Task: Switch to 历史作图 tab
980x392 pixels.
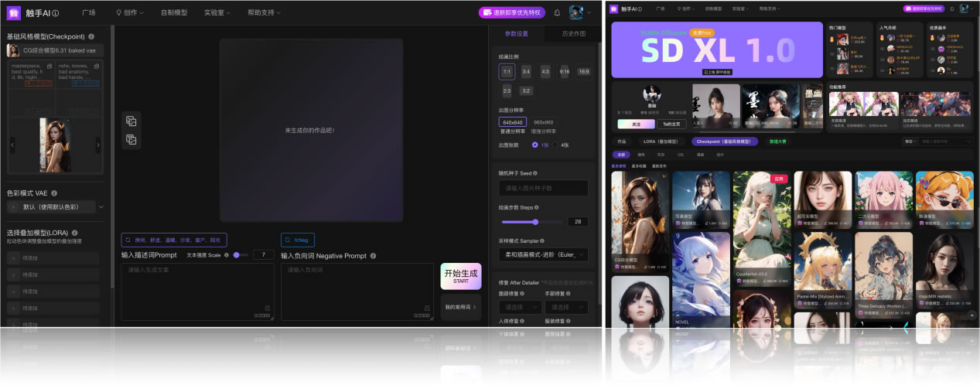Action: click(574, 34)
